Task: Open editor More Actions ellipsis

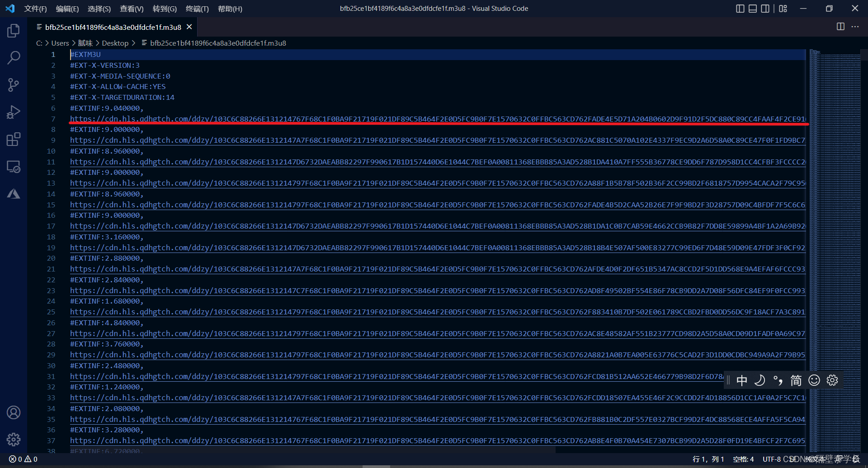Action: [x=855, y=27]
